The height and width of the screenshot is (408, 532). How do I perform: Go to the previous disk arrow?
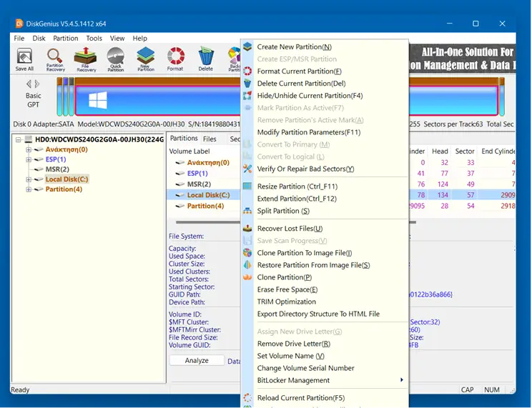tap(29, 84)
